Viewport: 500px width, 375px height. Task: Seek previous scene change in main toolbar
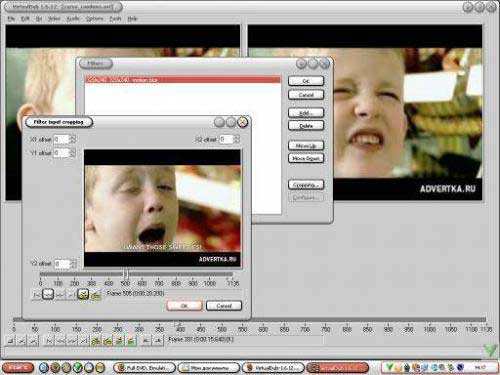coord(119,340)
